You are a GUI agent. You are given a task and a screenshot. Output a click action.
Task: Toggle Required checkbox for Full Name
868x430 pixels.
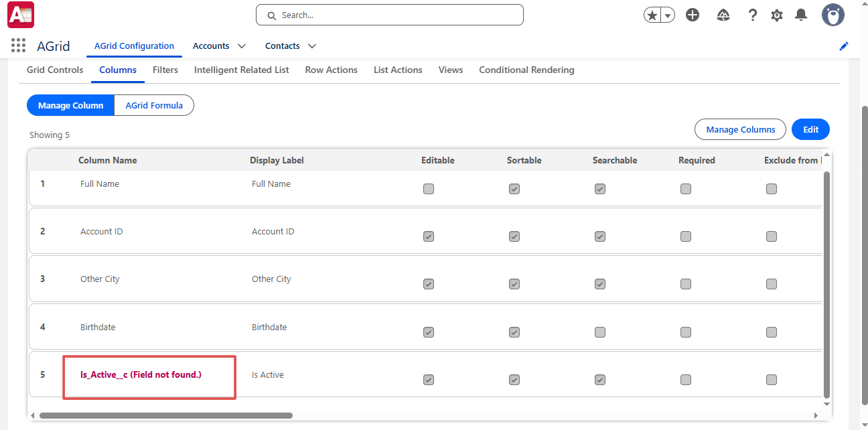coord(686,189)
